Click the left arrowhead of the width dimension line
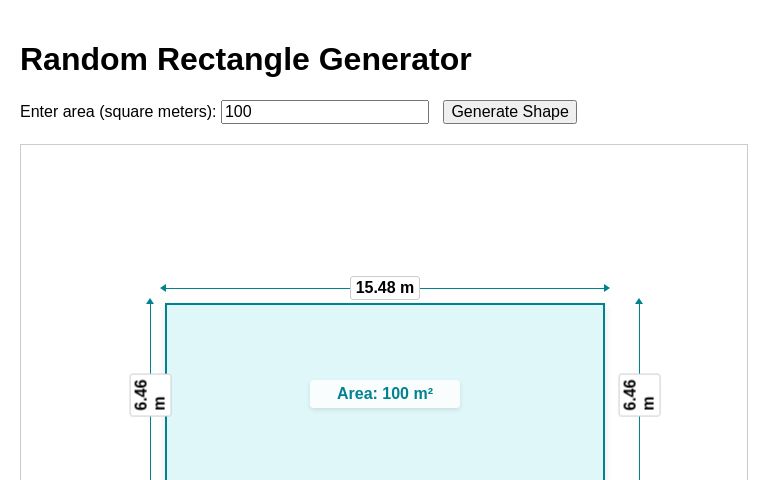The height and width of the screenshot is (480, 768). point(163,288)
